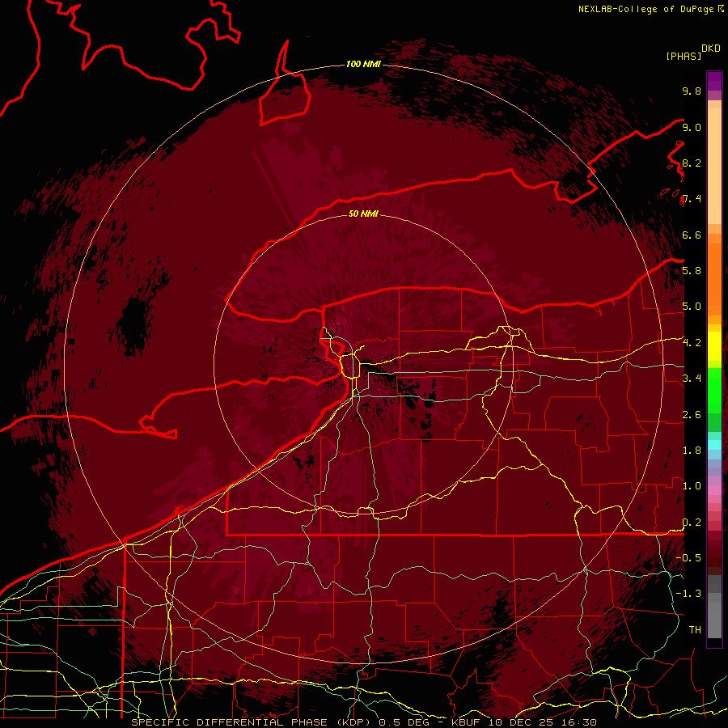This screenshot has width=728, height=728.
Task: Click the cyan segment of the color bar
Action: click(x=714, y=444)
